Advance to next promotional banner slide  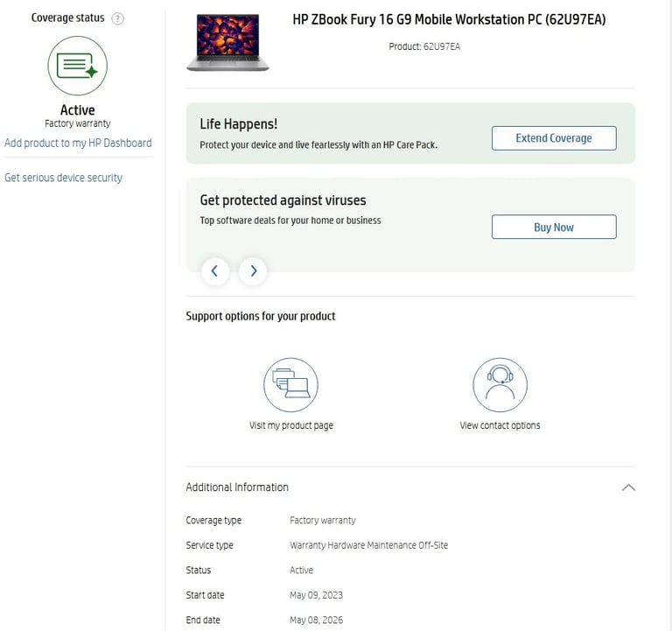[253, 271]
